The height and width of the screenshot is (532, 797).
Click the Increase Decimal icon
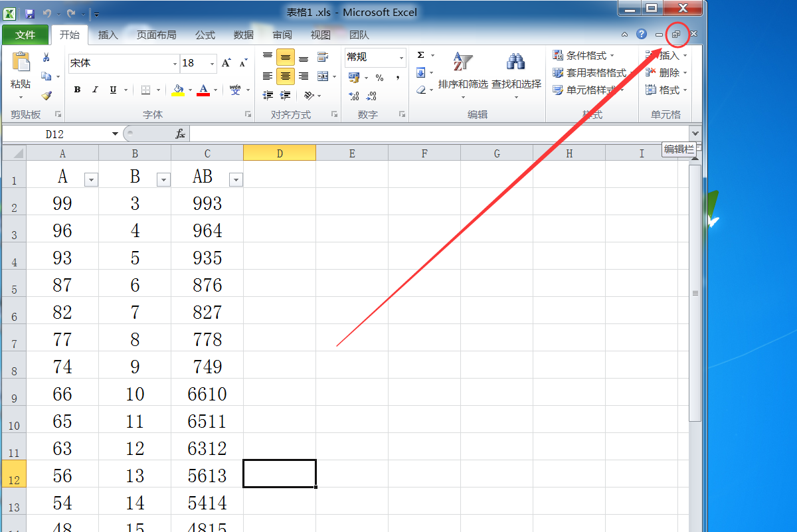[354, 96]
